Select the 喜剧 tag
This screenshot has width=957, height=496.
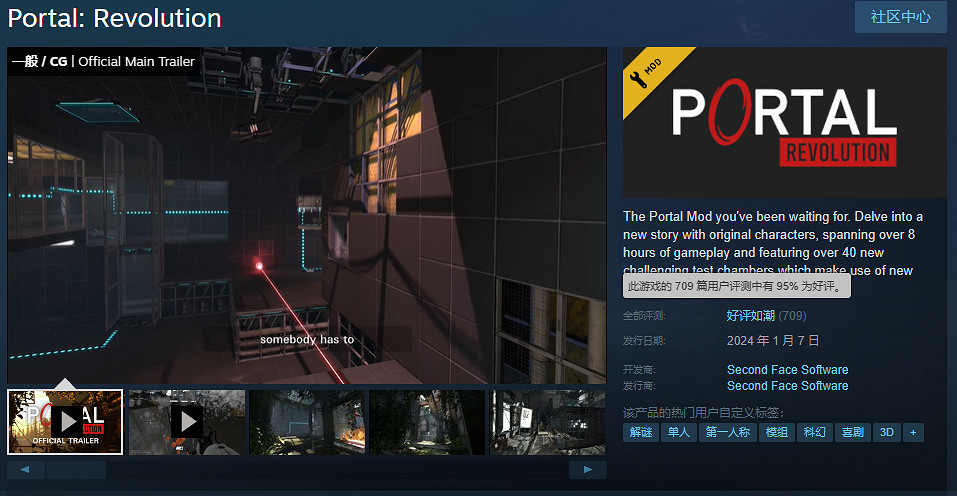tap(852, 432)
